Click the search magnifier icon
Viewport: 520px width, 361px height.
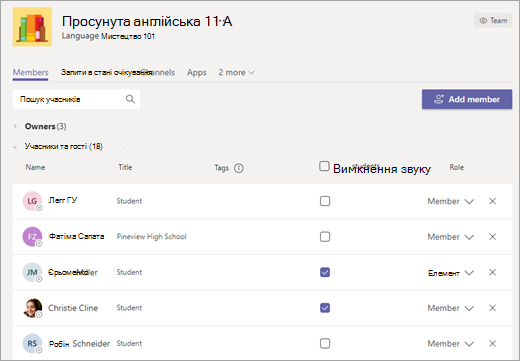click(x=130, y=99)
